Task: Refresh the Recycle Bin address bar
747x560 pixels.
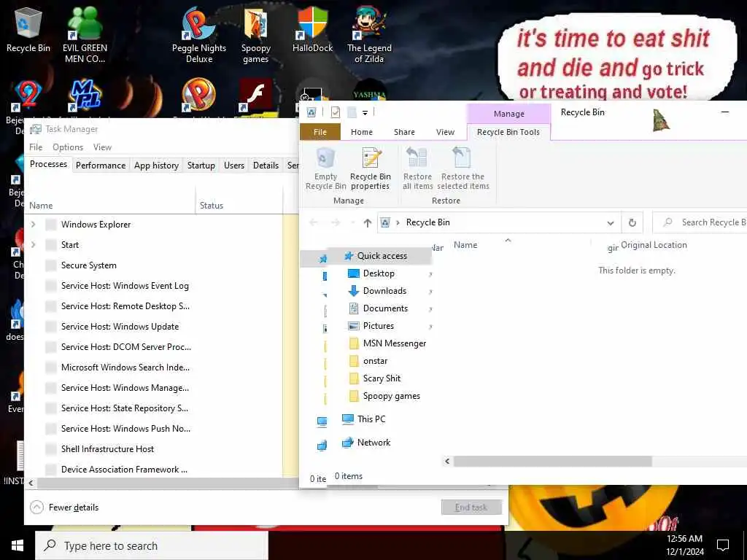Action: [x=632, y=222]
